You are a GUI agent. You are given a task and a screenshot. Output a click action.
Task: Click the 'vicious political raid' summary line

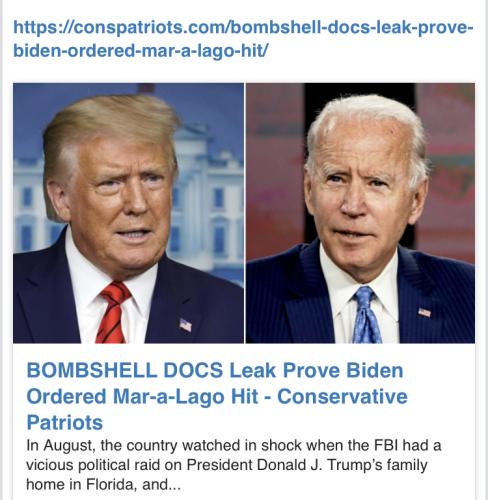tap(227, 465)
